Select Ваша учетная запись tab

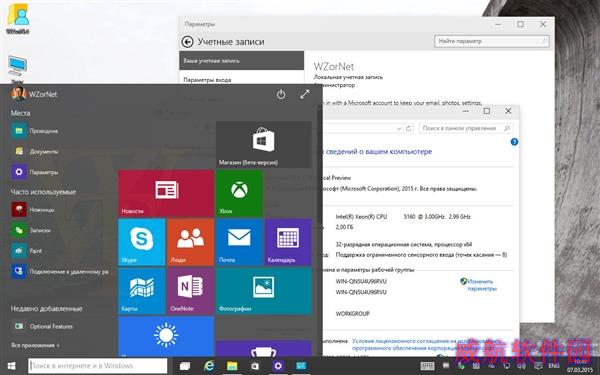coord(241,61)
